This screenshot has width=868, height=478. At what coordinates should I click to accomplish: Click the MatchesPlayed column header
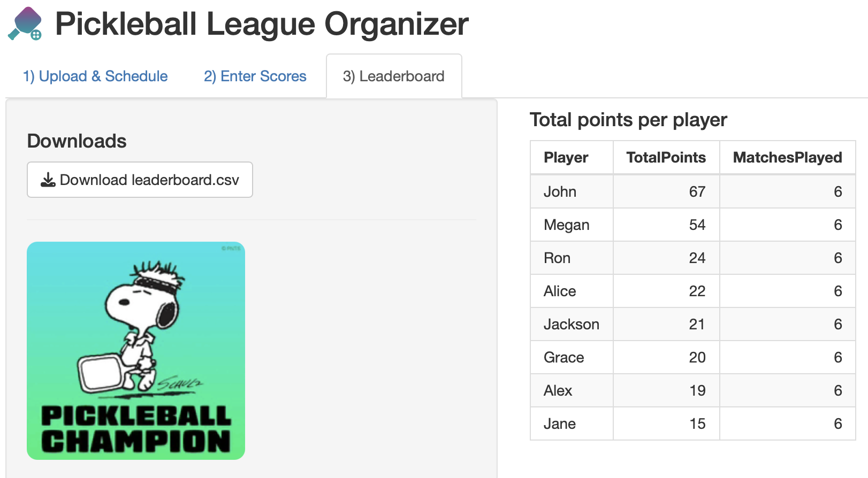coord(787,157)
